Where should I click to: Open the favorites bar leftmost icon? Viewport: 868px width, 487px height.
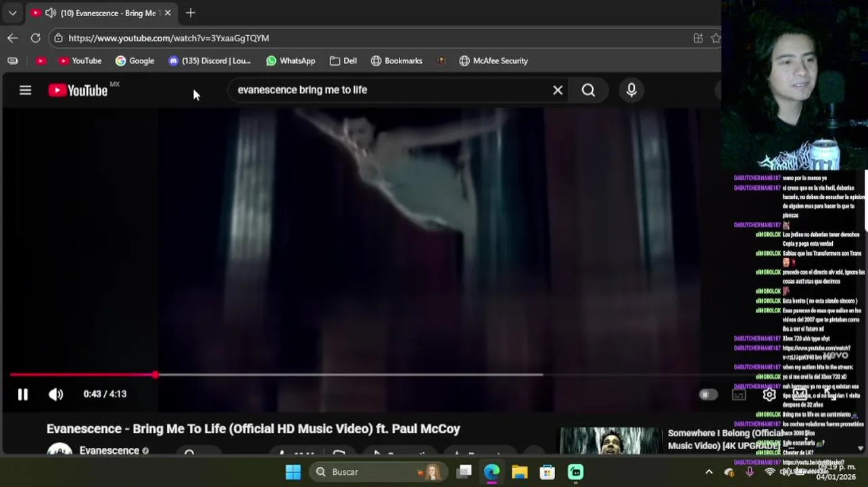(12, 61)
